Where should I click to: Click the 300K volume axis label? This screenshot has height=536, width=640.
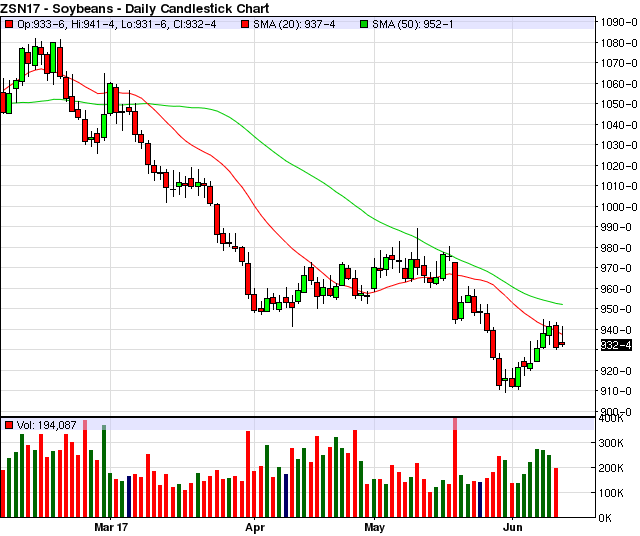point(611,443)
